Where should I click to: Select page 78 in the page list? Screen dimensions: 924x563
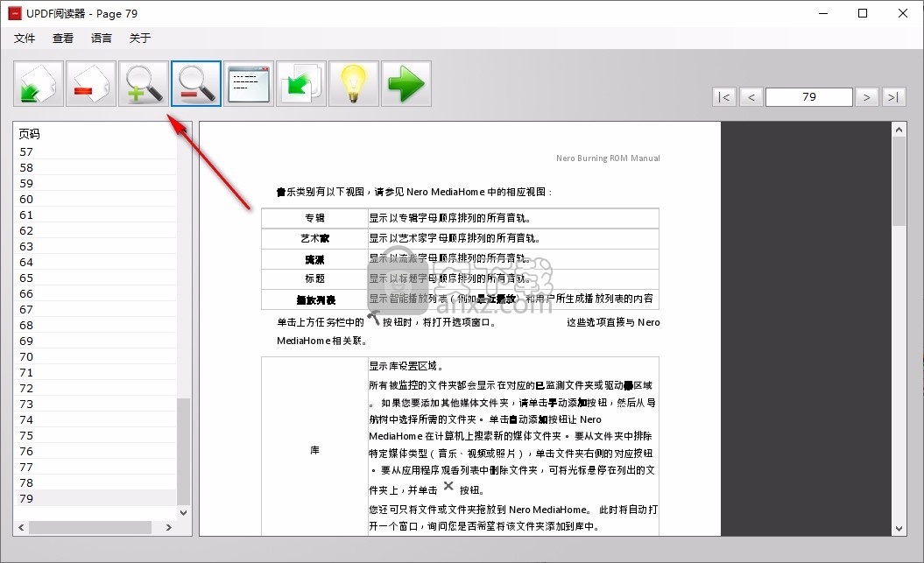(95, 483)
